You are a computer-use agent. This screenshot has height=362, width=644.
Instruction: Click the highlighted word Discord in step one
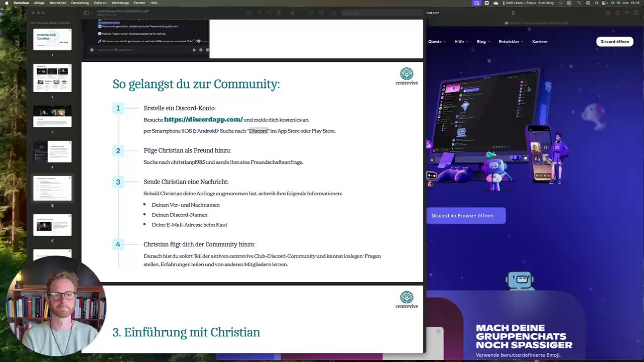[258, 131]
